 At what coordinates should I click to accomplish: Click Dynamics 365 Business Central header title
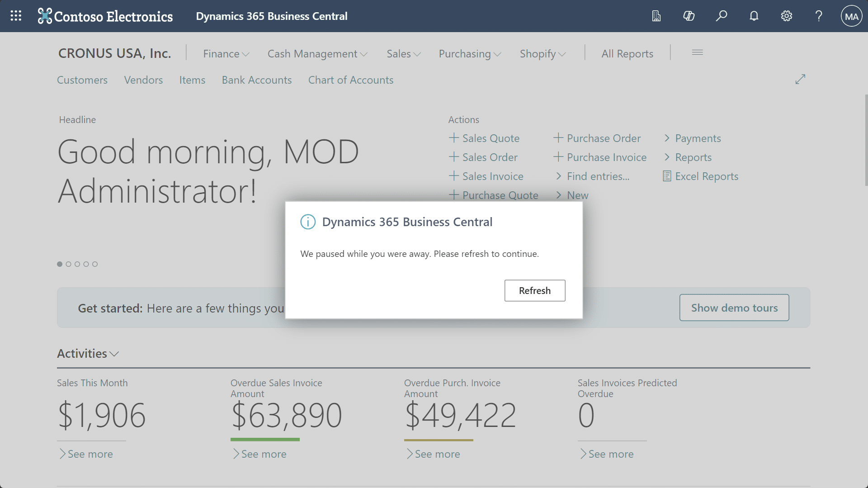tap(272, 16)
